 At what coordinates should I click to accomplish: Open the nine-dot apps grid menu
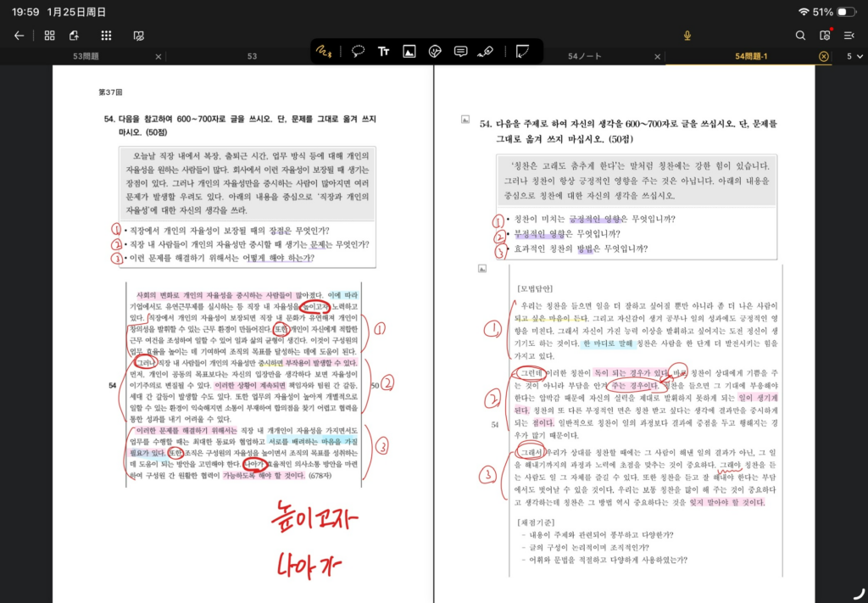(x=106, y=36)
